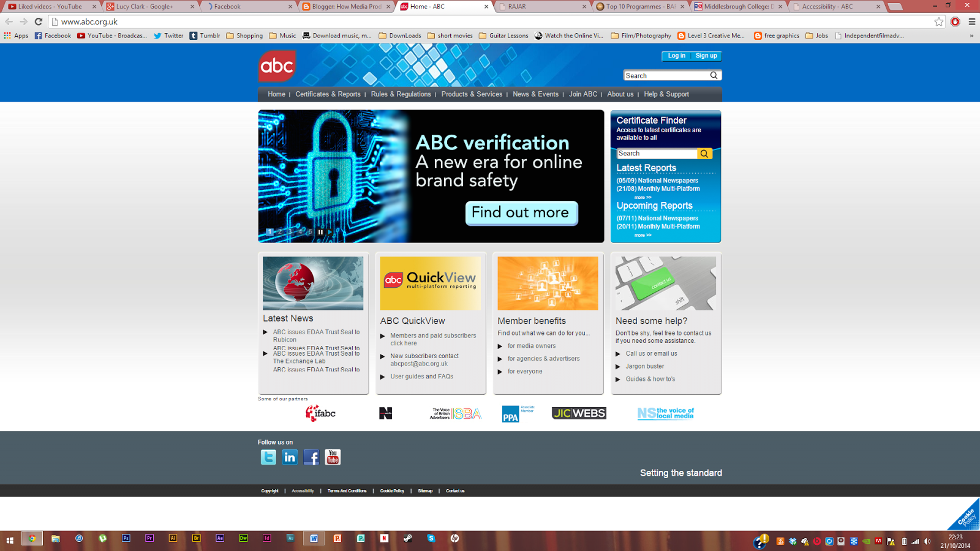The width and height of the screenshot is (980, 551).
Task: Open the Chrome menu hamburger icon
Action: click(971, 21)
